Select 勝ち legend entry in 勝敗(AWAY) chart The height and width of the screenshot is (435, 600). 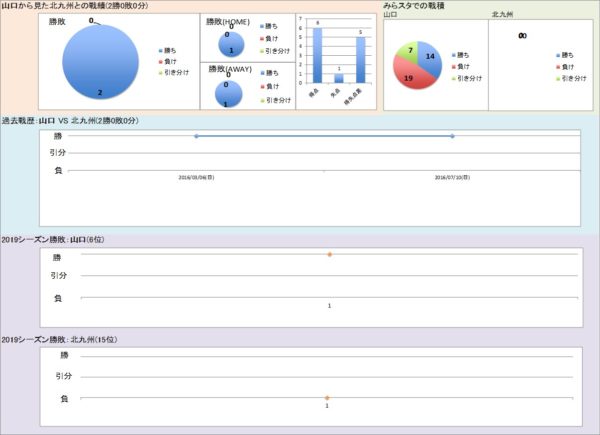coord(270,73)
